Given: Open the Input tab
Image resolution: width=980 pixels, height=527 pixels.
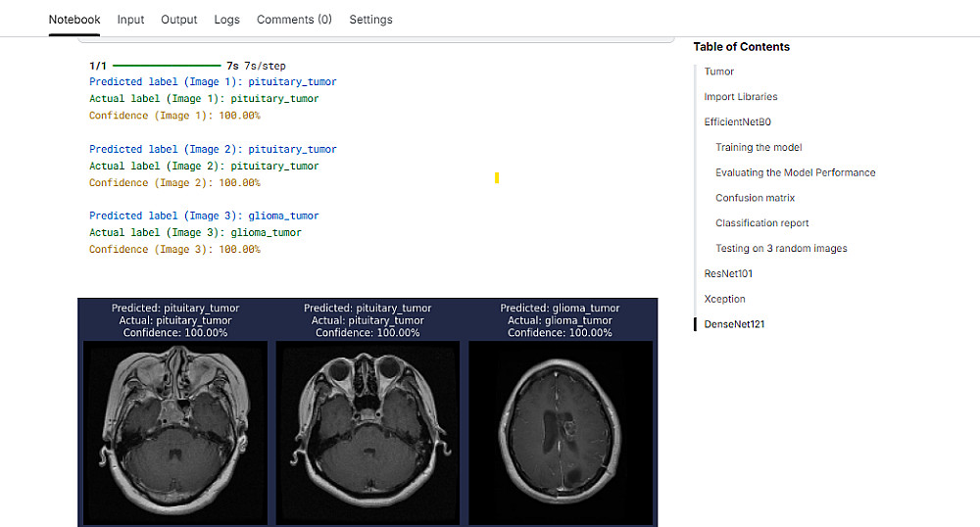Looking at the screenshot, I should tap(130, 20).
